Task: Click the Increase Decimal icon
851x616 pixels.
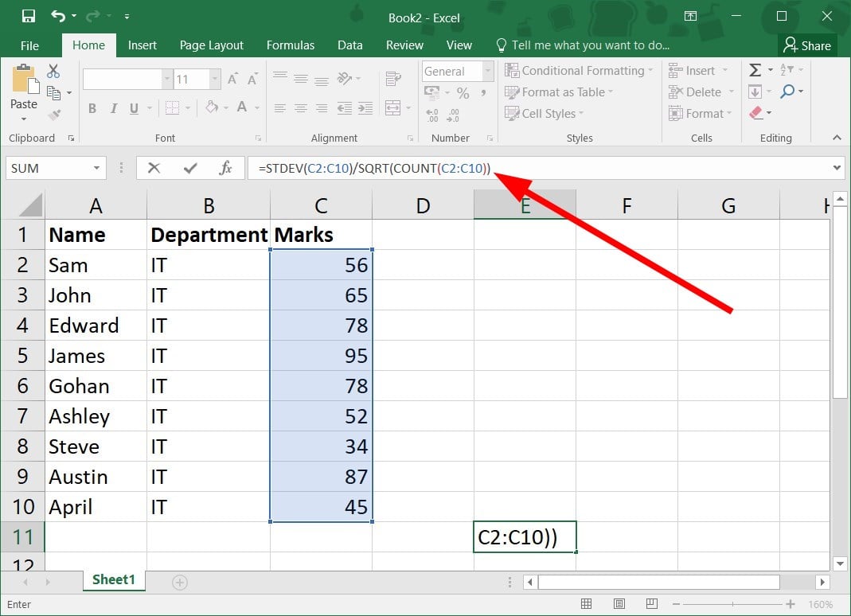Action: coord(432,115)
